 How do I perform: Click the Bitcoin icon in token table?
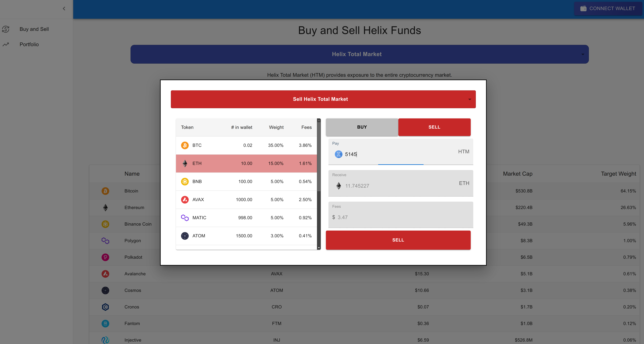pos(185,145)
